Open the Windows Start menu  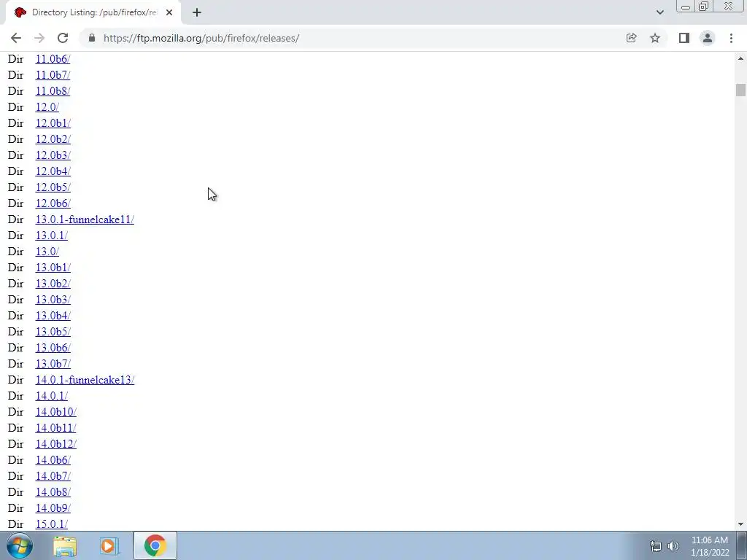[20, 545]
